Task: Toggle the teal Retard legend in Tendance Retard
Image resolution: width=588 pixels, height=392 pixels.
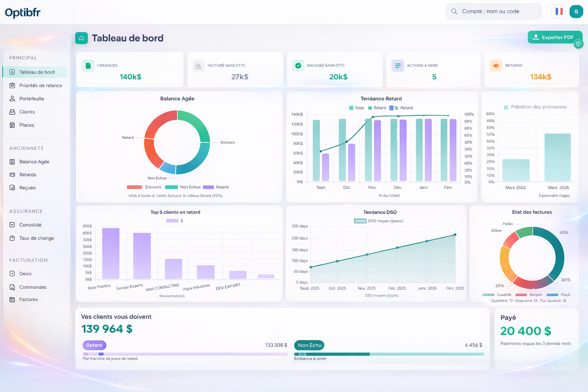Action: (377, 108)
